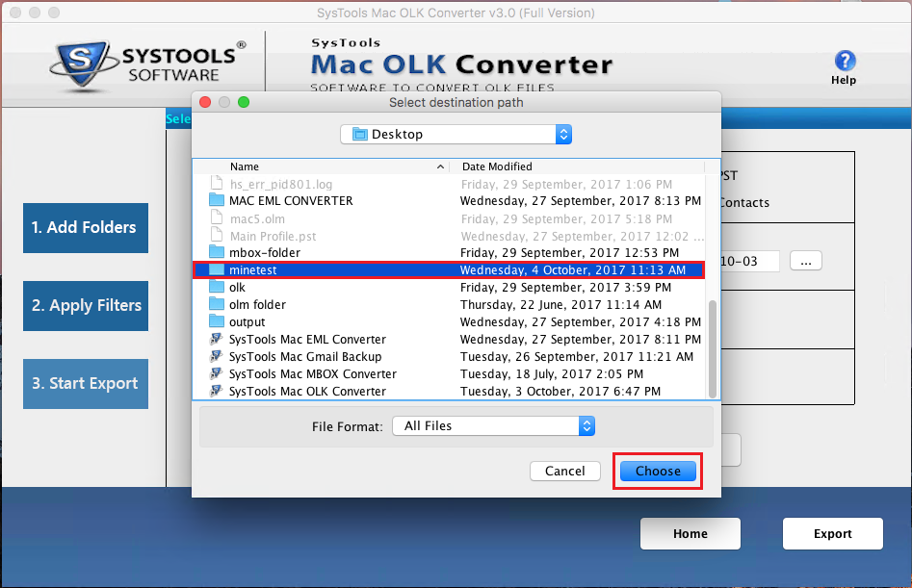Select the 'output' folder name
The width and height of the screenshot is (912, 588).
pyautogui.click(x=248, y=322)
